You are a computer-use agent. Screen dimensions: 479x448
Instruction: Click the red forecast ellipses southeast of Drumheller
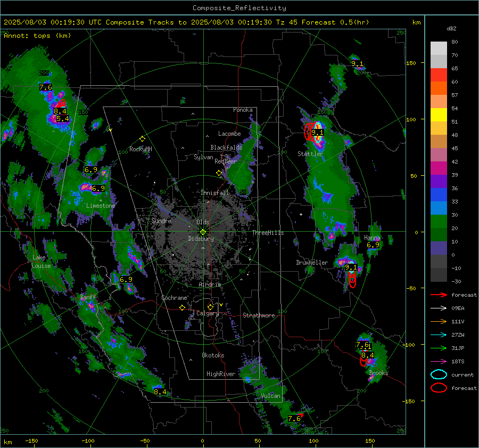352,279
